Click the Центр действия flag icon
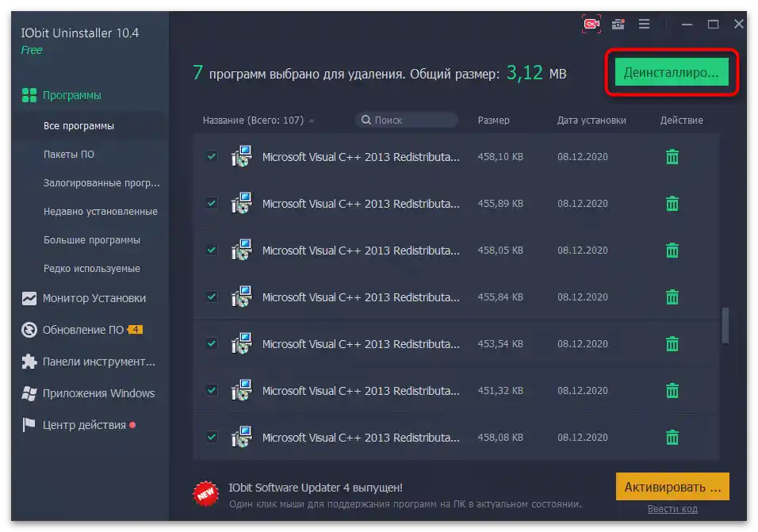 point(29,425)
